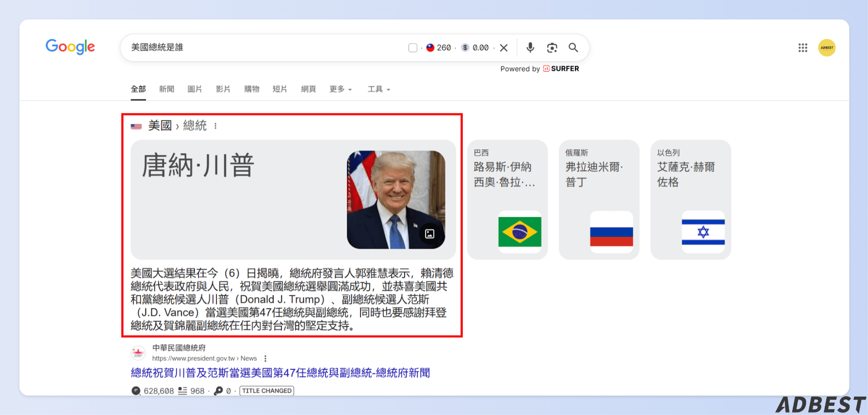Submit search with the magnifier icon

click(573, 48)
